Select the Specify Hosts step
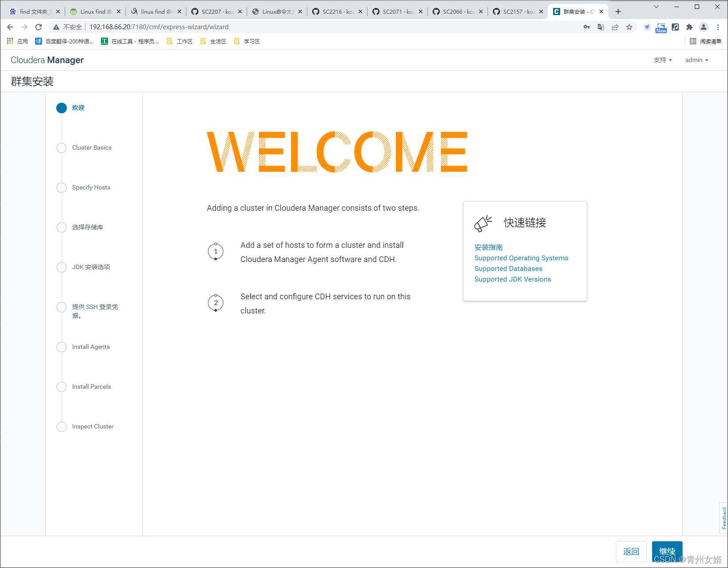728x568 pixels. (x=83, y=187)
